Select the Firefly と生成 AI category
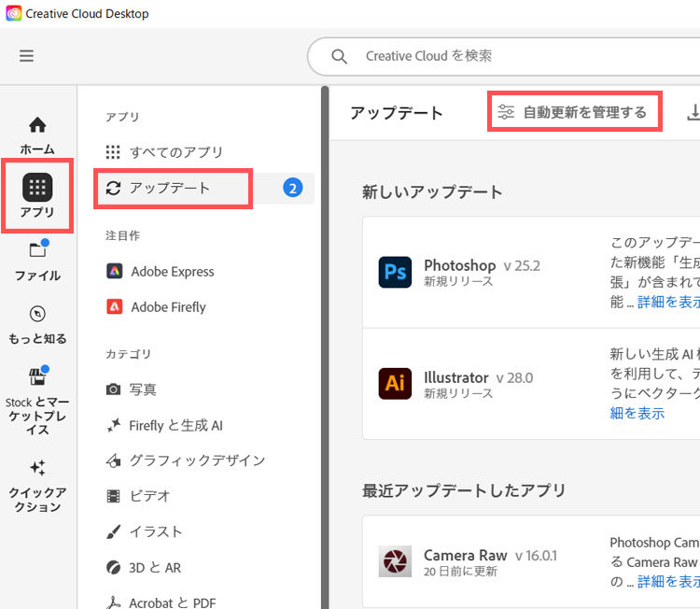700x609 pixels. click(x=164, y=425)
